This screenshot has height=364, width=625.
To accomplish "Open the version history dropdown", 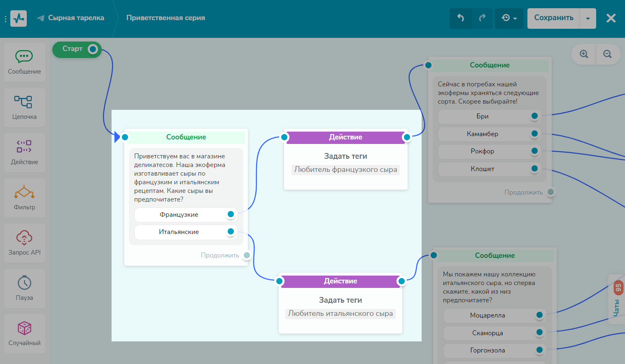I will tap(509, 18).
